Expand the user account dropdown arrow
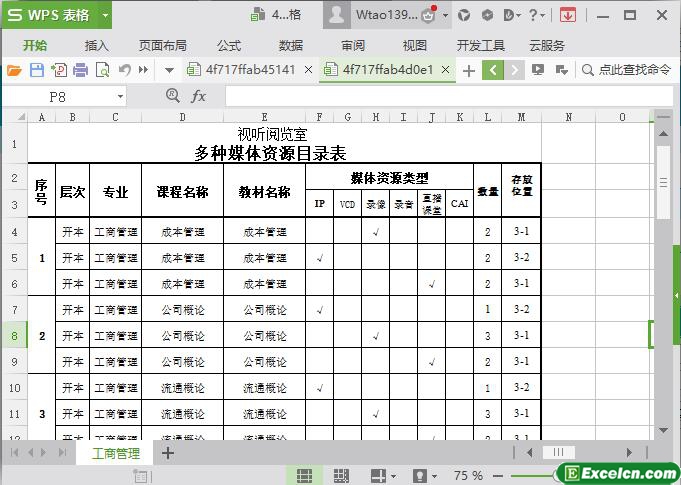681x485 pixels. pyautogui.click(x=445, y=16)
